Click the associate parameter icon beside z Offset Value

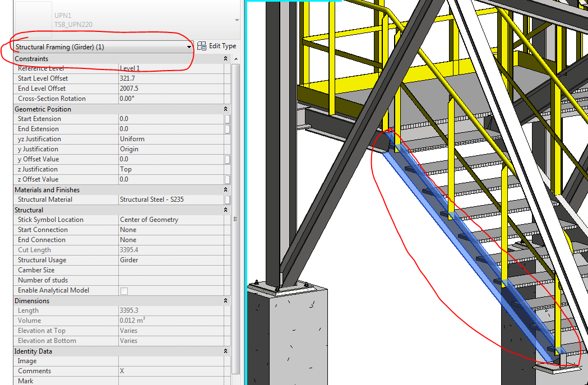(x=227, y=179)
